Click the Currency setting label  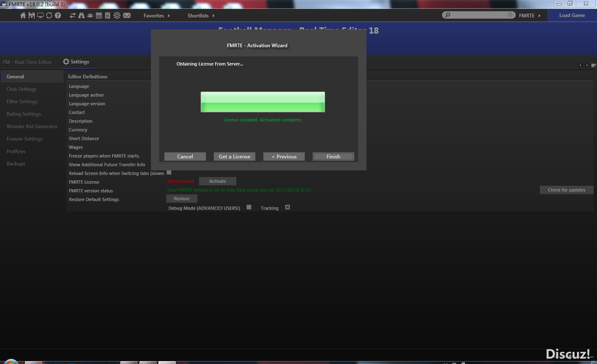point(78,130)
